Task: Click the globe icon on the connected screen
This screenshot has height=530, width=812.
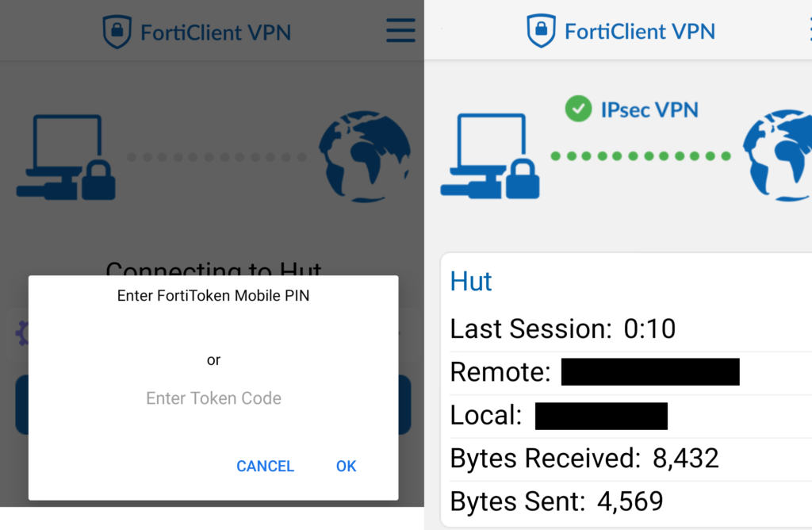Action: coord(779,157)
